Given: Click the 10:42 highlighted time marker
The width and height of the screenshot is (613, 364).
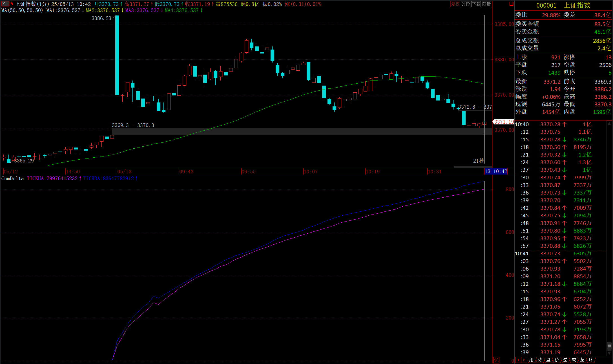Looking at the screenshot, I should click(496, 171).
